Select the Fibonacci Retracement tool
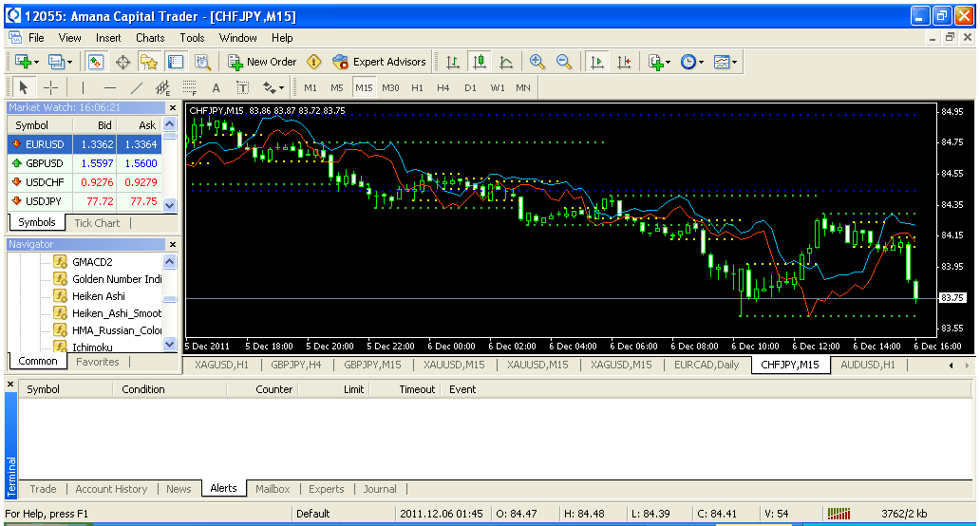The height and width of the screenshot is (526, 980). click(189, 87)
